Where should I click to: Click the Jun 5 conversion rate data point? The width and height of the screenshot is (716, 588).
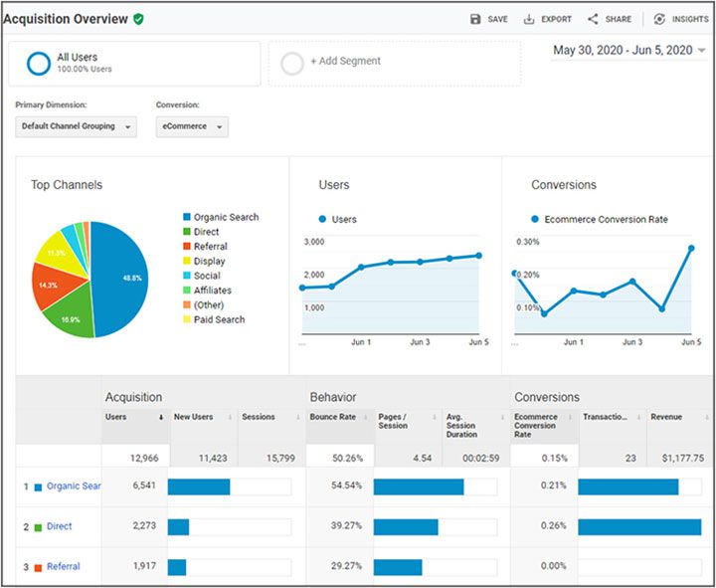click(691, 248)
